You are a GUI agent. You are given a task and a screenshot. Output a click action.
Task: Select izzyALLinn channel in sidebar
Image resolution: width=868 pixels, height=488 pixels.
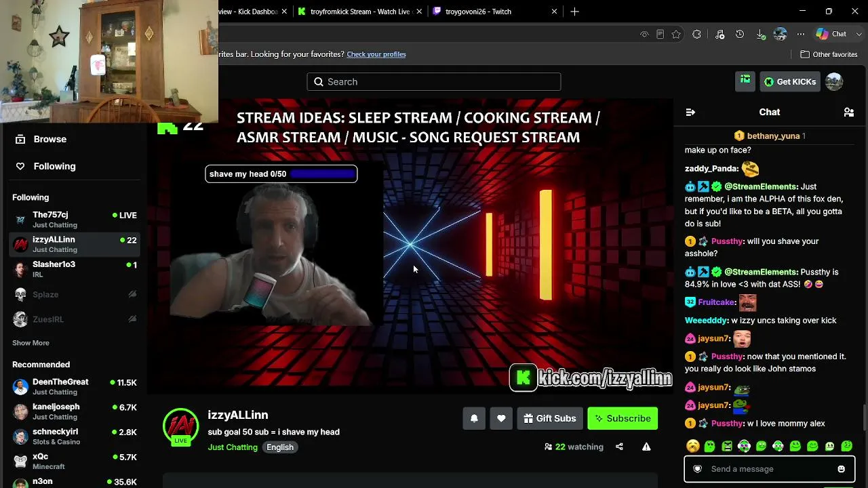pos(75,244)
